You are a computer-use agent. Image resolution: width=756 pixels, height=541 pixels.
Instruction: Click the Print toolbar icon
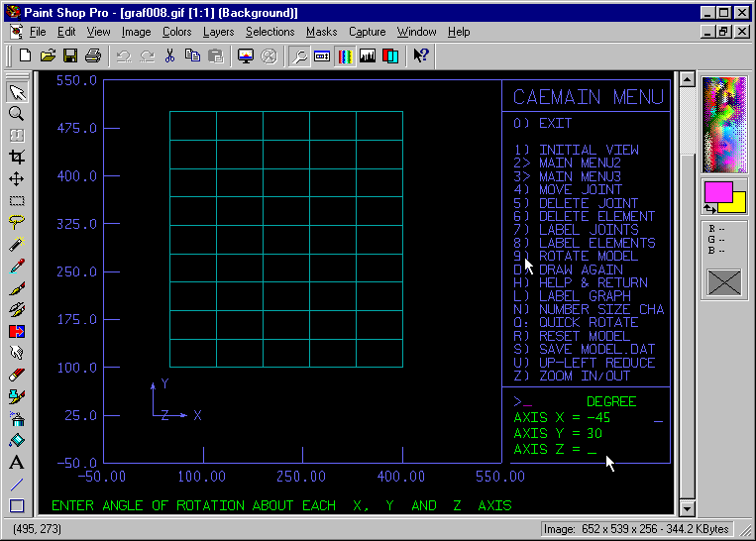point(92,55)
